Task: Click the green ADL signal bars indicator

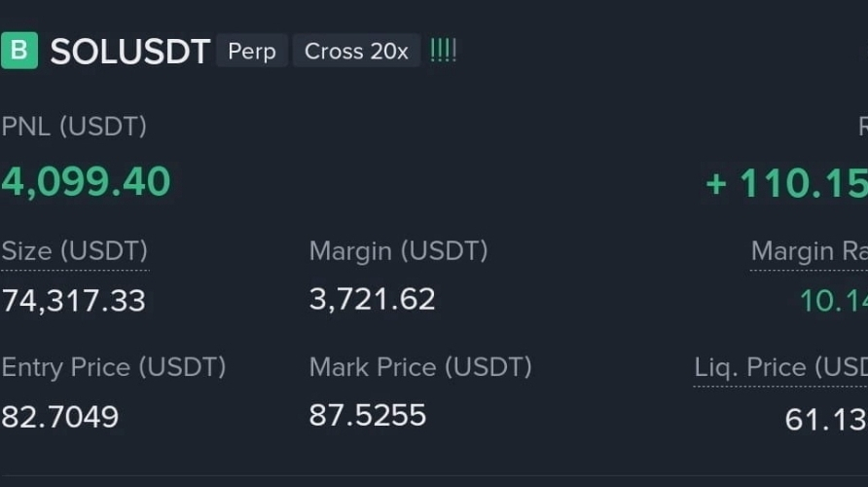Action: click(443, 51)
